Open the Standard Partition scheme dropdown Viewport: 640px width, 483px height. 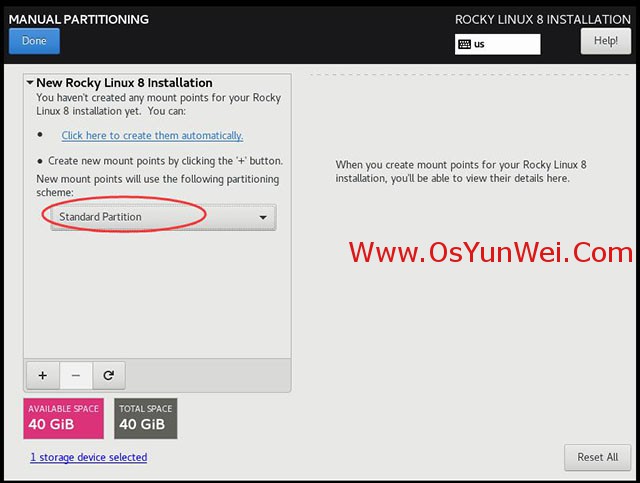[163, 217]
